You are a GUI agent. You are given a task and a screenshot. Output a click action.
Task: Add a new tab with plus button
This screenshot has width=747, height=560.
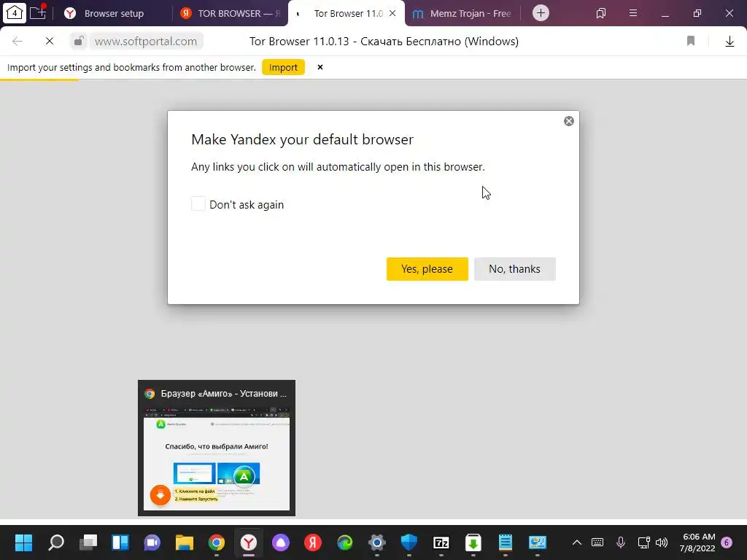click(541, 13)
